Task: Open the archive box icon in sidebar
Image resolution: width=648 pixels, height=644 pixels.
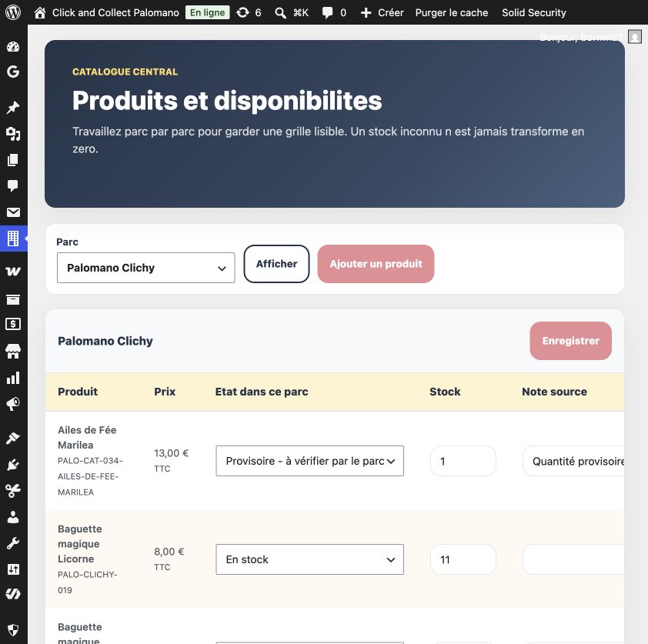Action: 13,299
